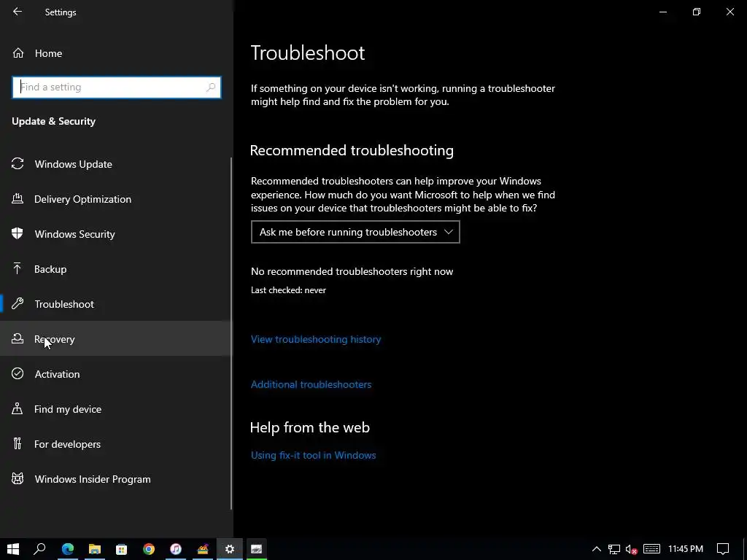
Task: Open the Windows Start menu
Action: coord(13,549)
